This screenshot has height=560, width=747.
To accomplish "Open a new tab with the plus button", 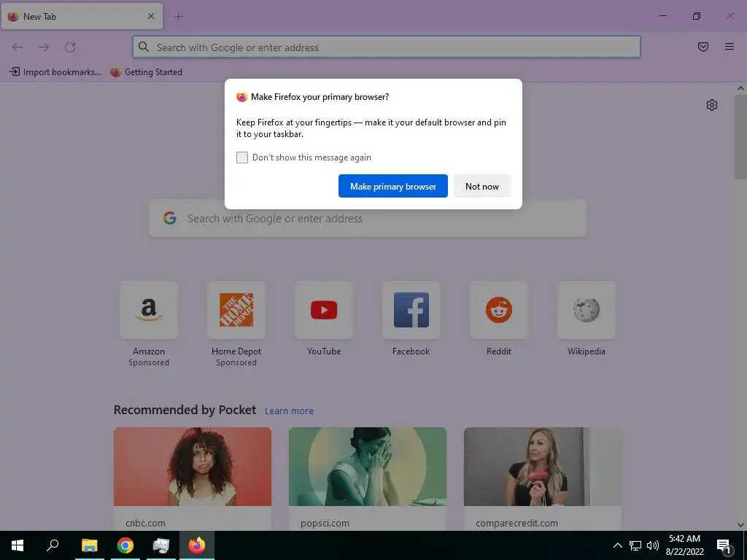I will click(x=179, y=17).
